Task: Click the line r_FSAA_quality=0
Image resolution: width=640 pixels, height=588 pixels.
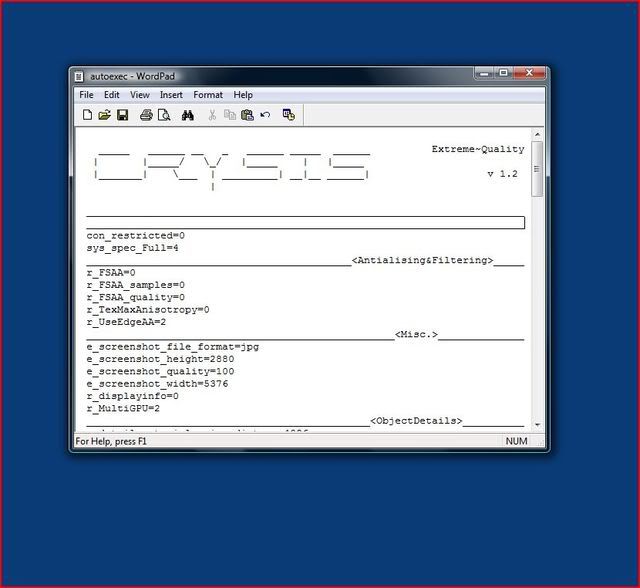Action: (136, 297)
